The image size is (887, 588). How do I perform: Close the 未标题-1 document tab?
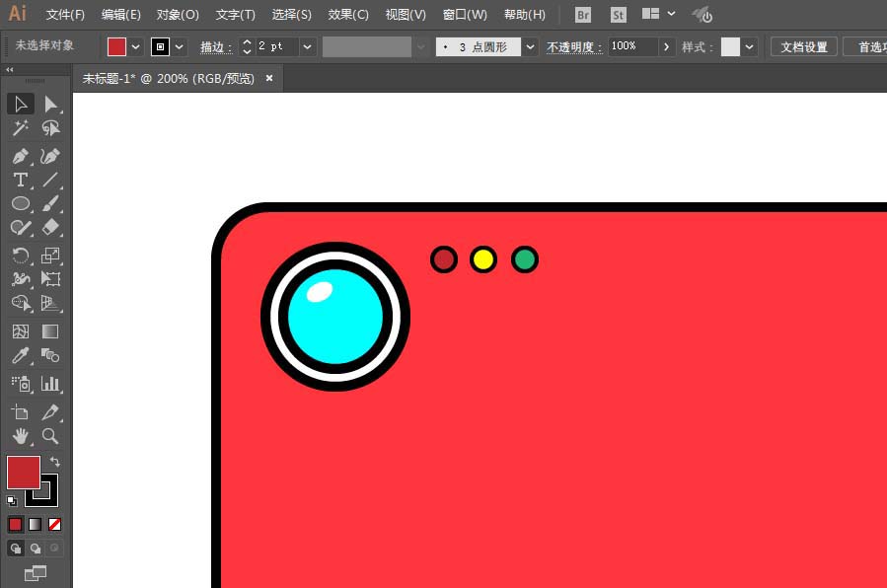pos(269,78)
